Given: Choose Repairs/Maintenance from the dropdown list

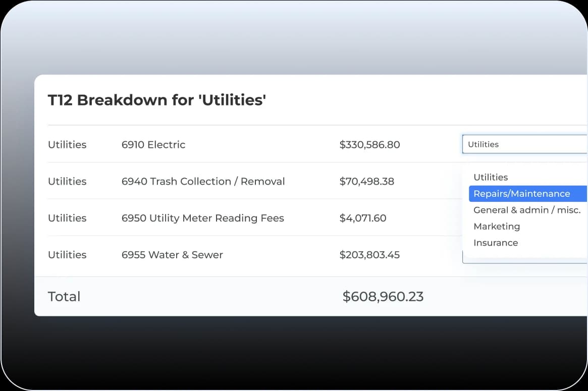Looking at the screenshot, I should (x=522, y=194).
